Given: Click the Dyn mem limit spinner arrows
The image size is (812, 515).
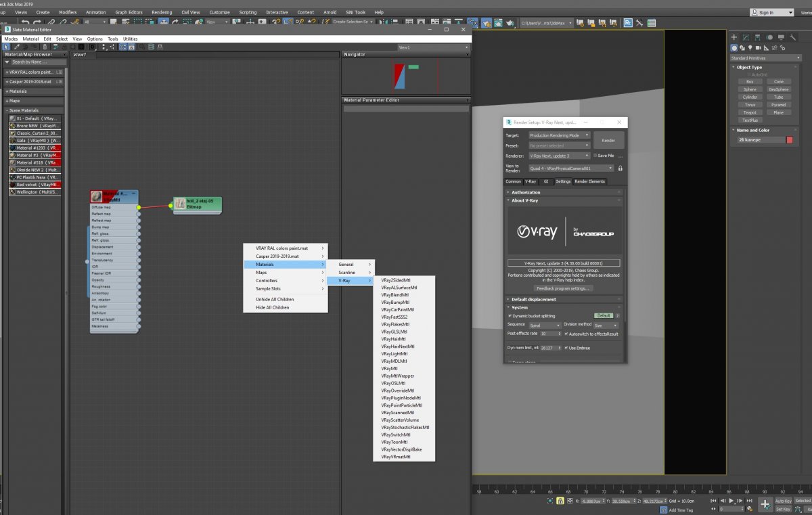Looking at the screenshot, I should pyautogui.click(x=560, y=348).
